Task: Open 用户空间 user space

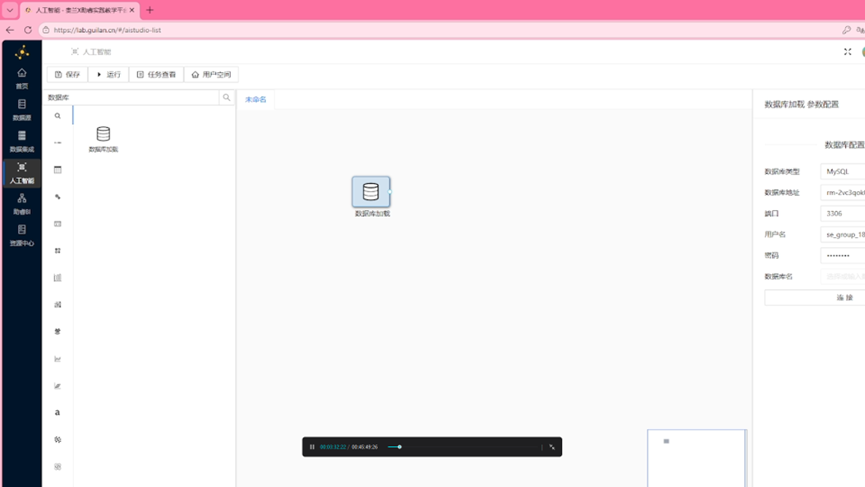Action: [211, 74]
